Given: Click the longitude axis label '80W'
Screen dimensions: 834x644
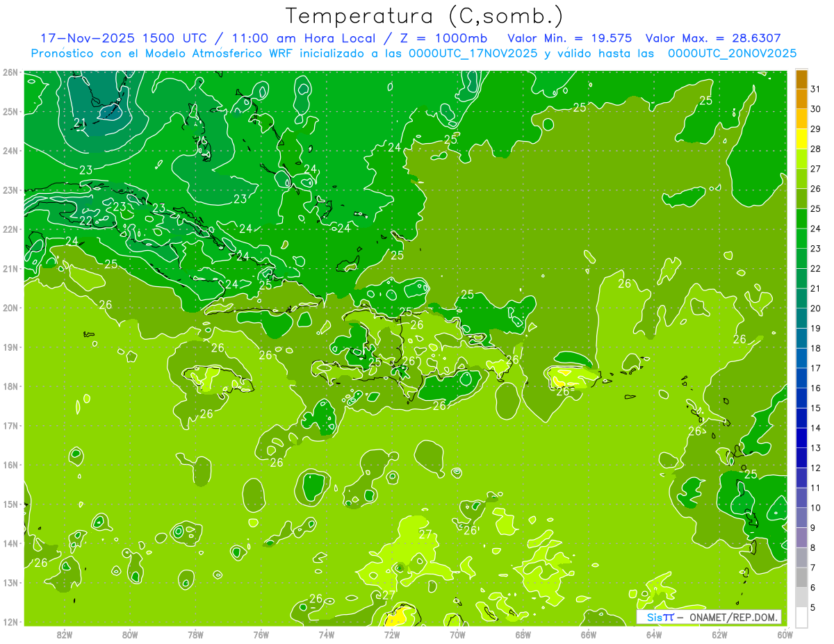Looking at the screenshot, I should point(129,634).
